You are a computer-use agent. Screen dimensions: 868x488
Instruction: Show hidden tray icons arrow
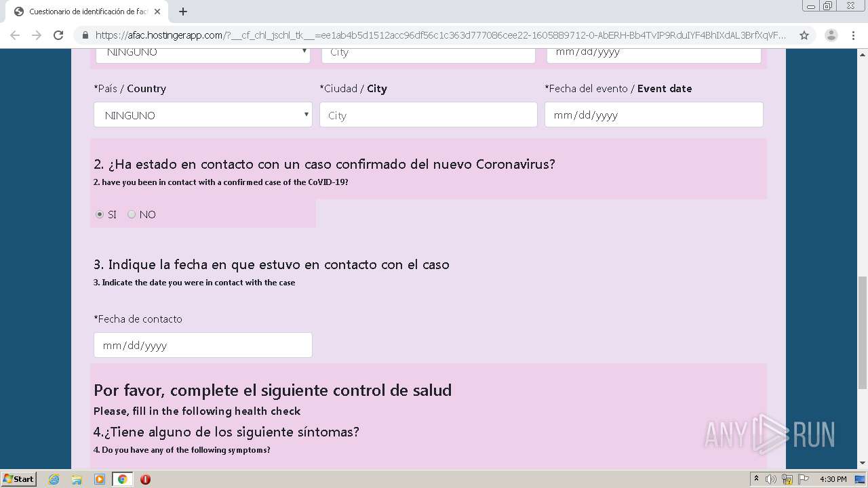click(757, 479)
